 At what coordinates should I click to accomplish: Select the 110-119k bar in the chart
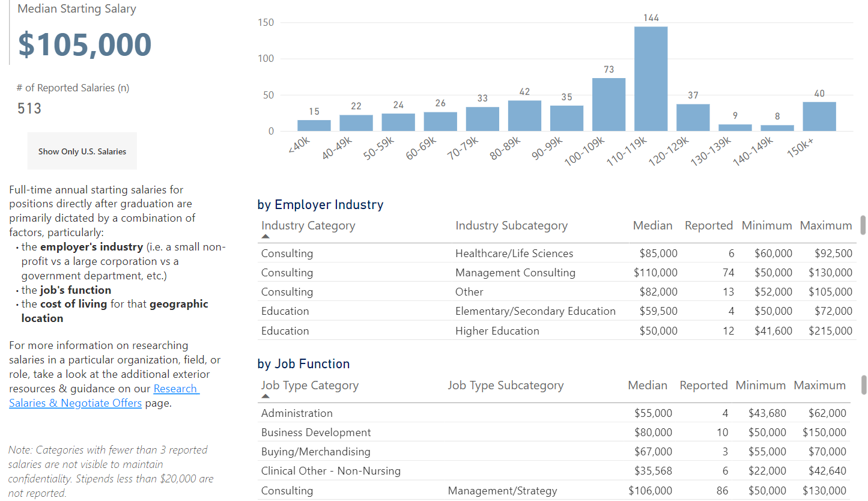pyautogui.click(x=651, y=79)
